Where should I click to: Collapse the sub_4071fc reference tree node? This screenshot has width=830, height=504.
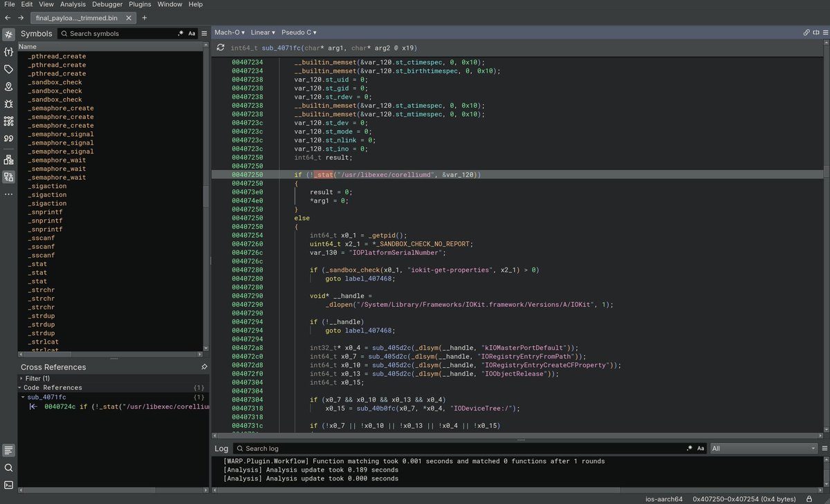click(x=23, y=398)
